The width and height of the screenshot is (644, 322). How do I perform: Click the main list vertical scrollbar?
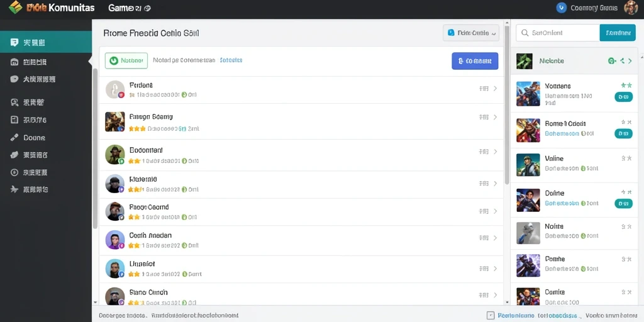click(x=507, y=105)
